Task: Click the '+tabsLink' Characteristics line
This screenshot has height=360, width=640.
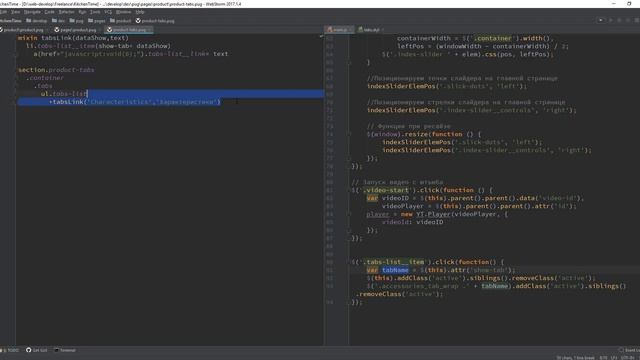Action: point(135,102)
